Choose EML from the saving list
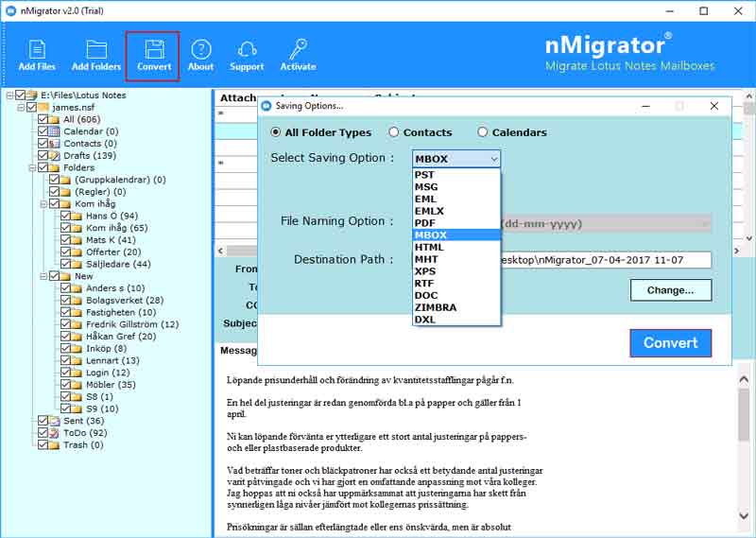This screenshot has width=756, height=538. (x=456, y=199)
